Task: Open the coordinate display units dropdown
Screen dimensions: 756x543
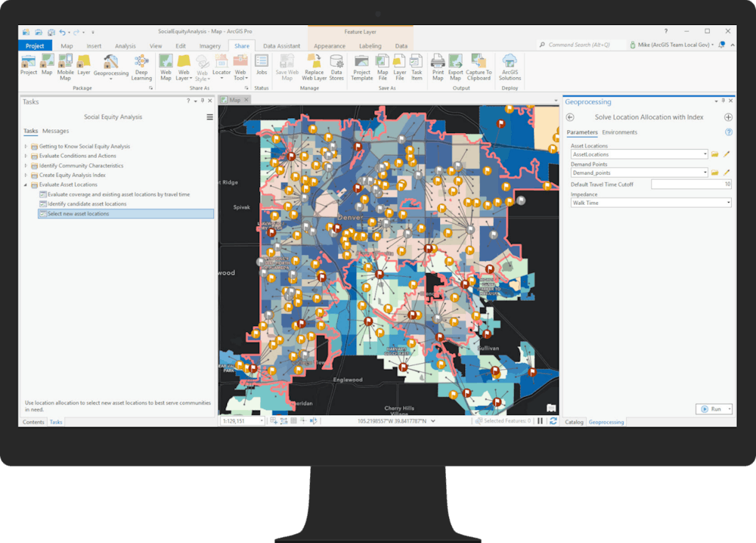Action: point(433,421)
